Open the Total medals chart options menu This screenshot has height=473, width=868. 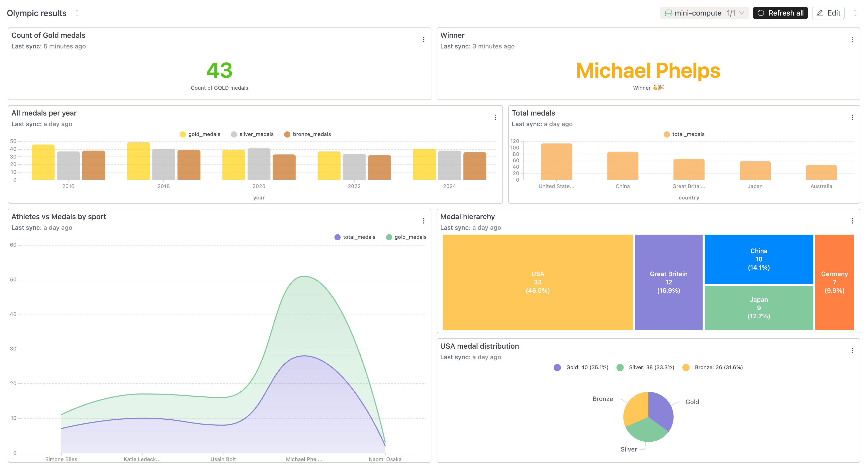(x=852, y=117)
